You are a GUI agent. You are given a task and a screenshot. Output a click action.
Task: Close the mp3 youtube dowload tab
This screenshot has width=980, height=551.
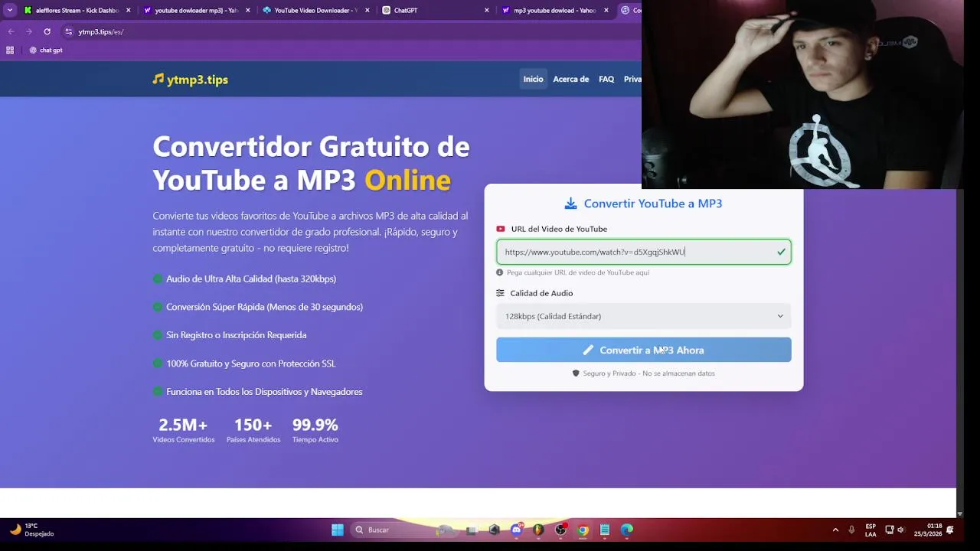606,11
